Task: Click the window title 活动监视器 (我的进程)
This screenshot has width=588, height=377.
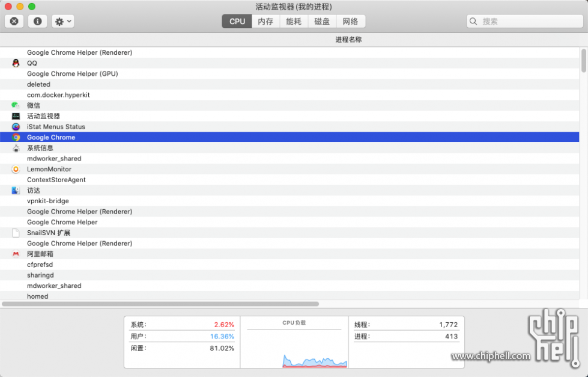Action: click(294, 7)
